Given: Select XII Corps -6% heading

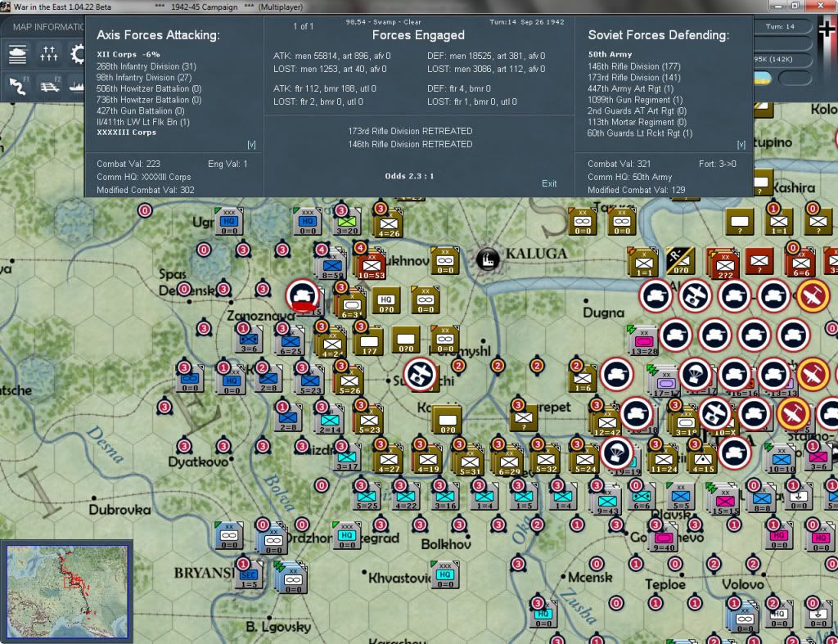Looking at the screenshot, I should pyautogui.click(x=128, y=55).
